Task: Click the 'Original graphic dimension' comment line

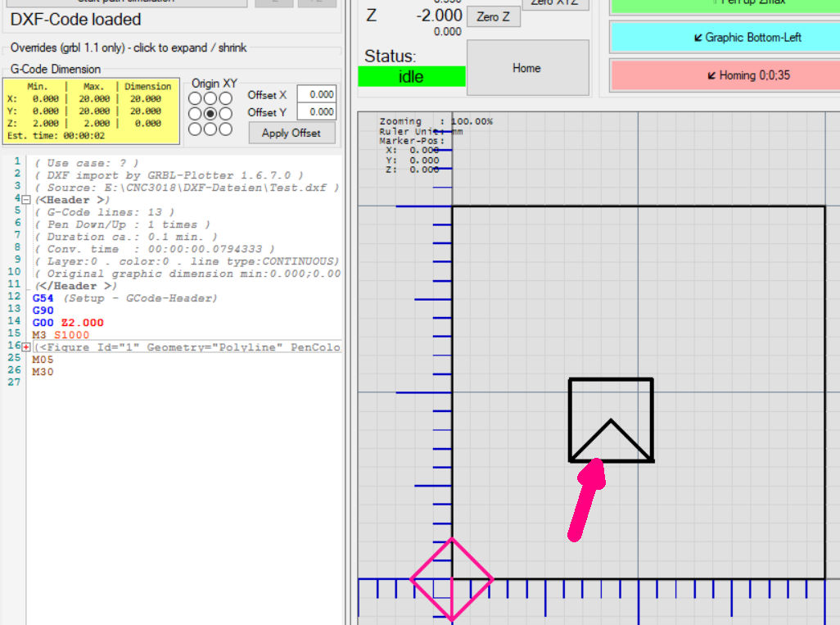Action: coord(187,274)
